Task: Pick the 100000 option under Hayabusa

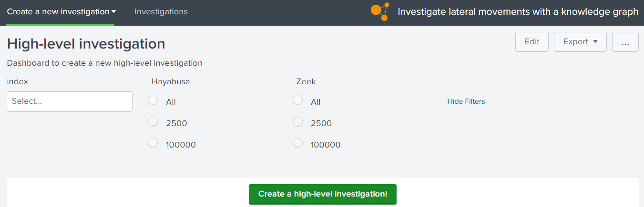Action: click(x=153, y=143)
